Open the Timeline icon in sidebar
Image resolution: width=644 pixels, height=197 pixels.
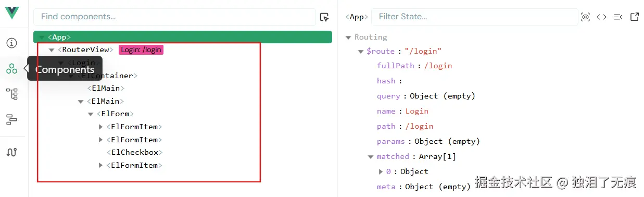12,119
